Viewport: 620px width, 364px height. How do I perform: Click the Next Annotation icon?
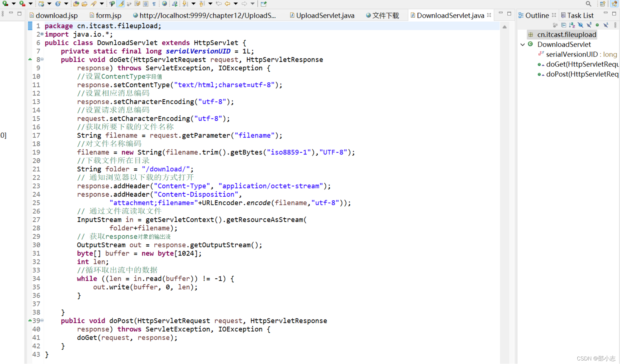[185, 4]
